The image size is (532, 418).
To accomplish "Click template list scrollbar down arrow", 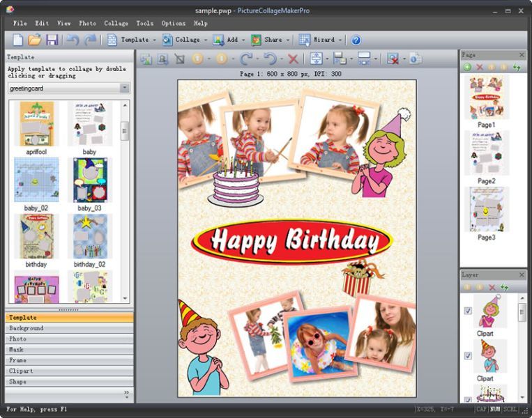I will click(x=125, y=298).
